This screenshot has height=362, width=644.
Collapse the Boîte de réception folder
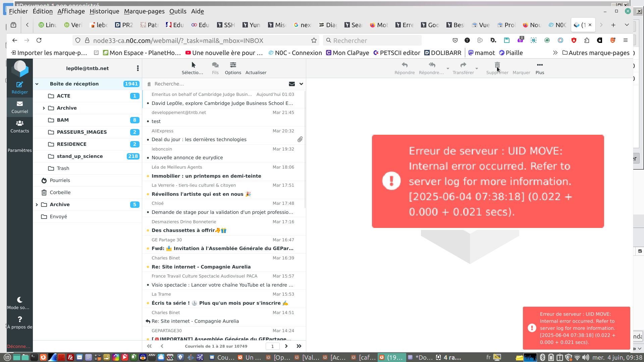(x=37, y=84)
